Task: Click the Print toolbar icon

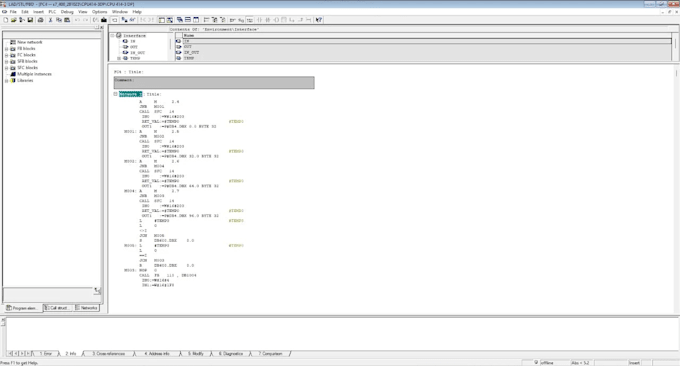Action: pos(40,20)
